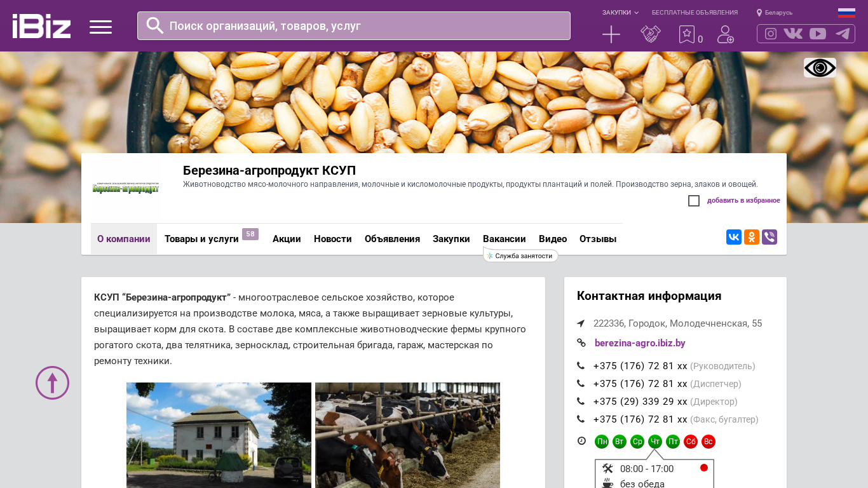The height and width of the screenshot is (488, 868).
Task: Toggle the accessibility eye view mode
Action: [x=820, y=68]
